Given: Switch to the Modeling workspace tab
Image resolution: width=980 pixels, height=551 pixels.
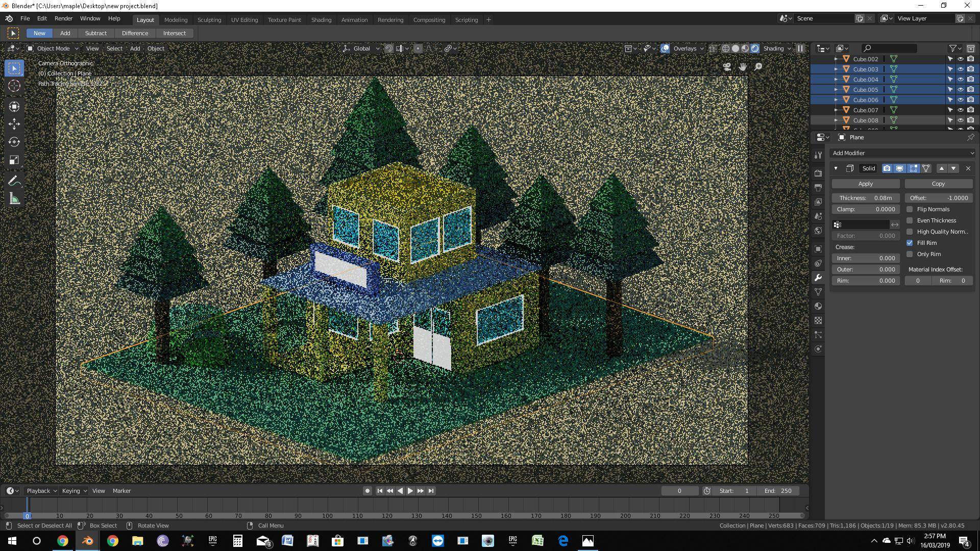Looking at the screenshot, I should point(176,20).
